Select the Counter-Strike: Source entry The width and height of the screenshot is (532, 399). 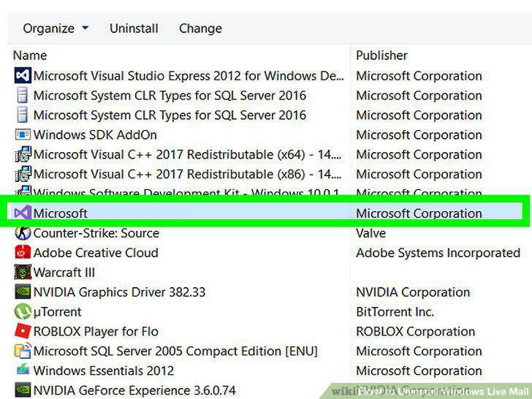[96, 233]
